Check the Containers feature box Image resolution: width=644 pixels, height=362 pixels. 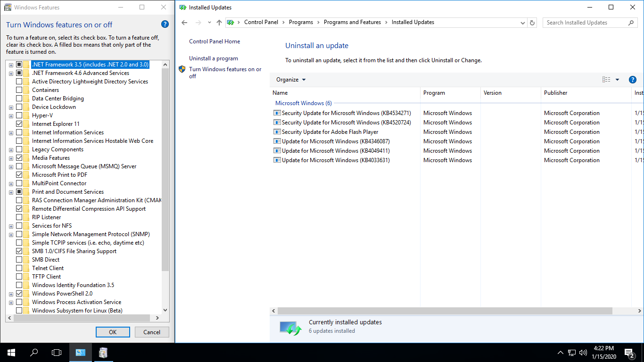click(19, 90)
